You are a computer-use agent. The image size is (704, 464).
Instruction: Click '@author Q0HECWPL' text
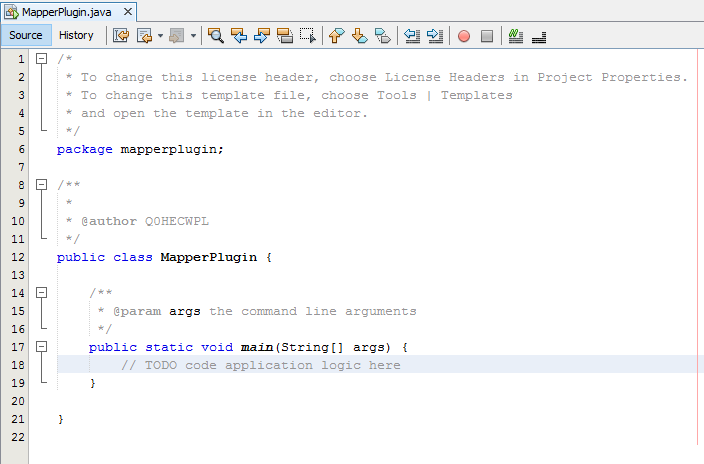(x=145, y=221)
